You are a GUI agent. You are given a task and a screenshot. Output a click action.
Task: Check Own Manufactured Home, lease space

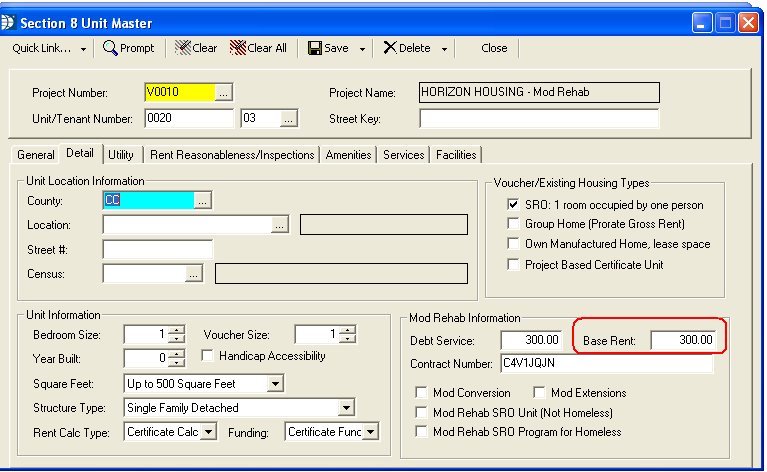513,244
